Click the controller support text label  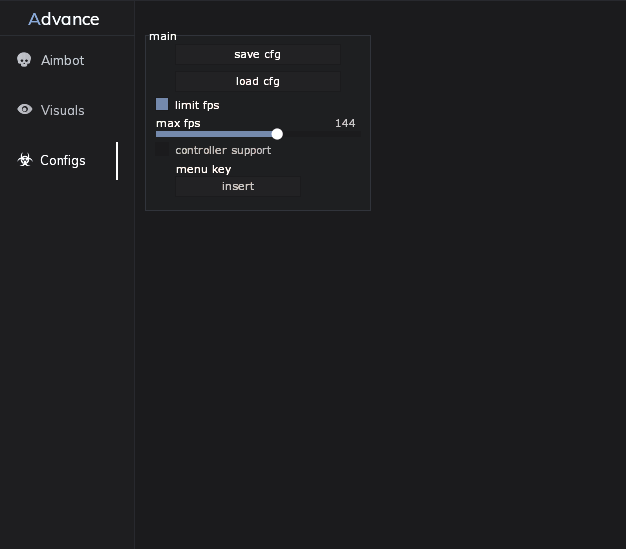tap(223, 150)
